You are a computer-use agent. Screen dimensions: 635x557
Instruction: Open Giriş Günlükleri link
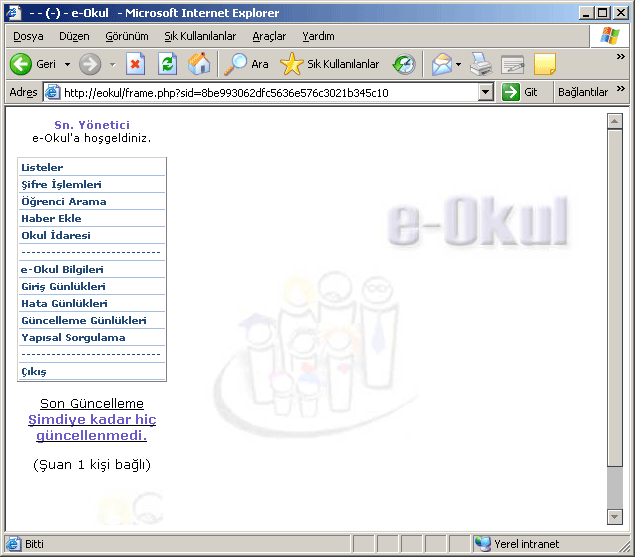tap(63, 286)
